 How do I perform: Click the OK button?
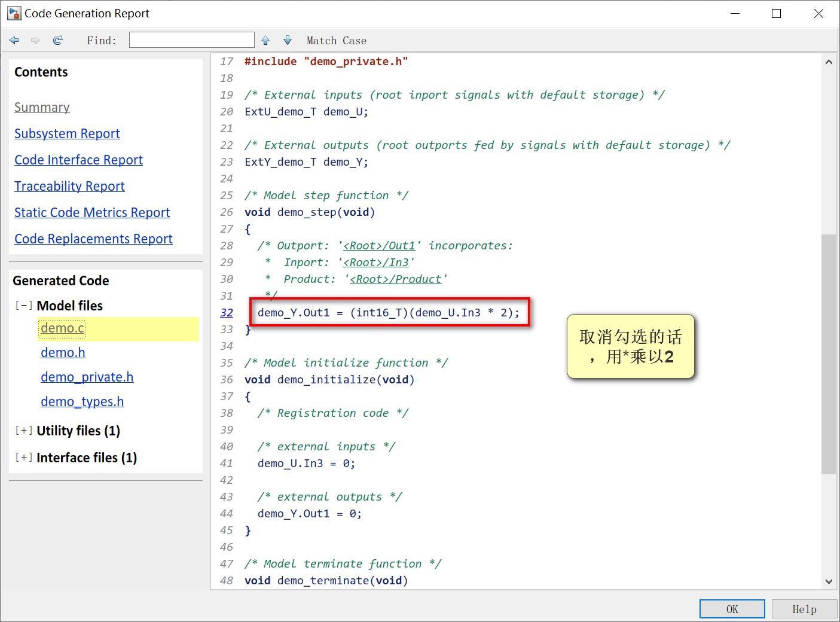[x=732, y=608]
